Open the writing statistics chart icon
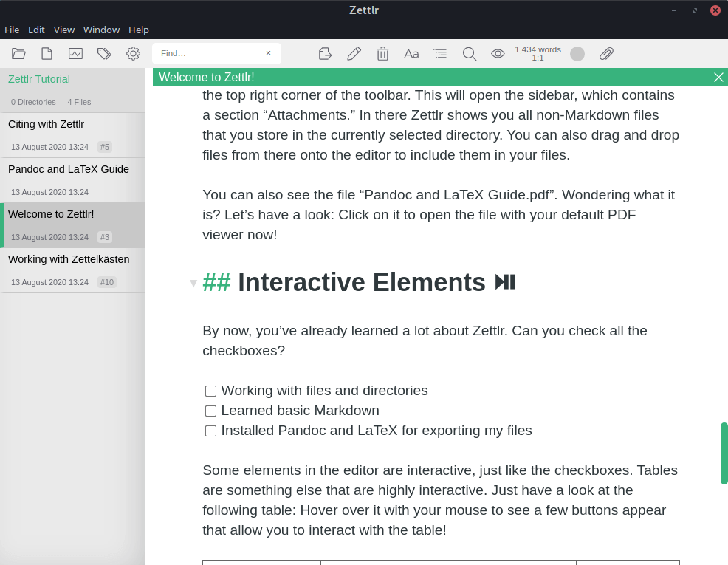 (x=75, y=54)
